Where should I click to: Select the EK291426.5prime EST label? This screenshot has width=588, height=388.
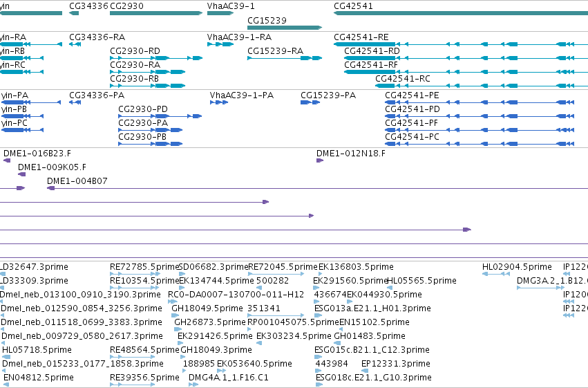(215, 336)
